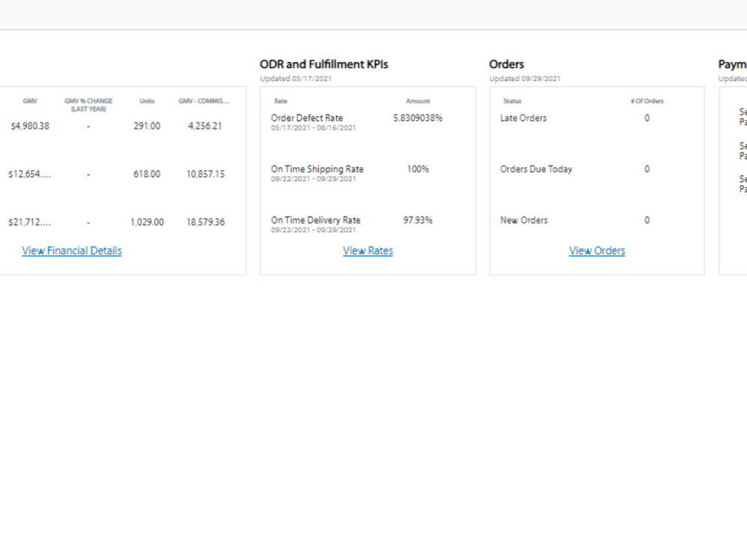Open the View Rates link
747x560 pixels.
click(368, 250)
